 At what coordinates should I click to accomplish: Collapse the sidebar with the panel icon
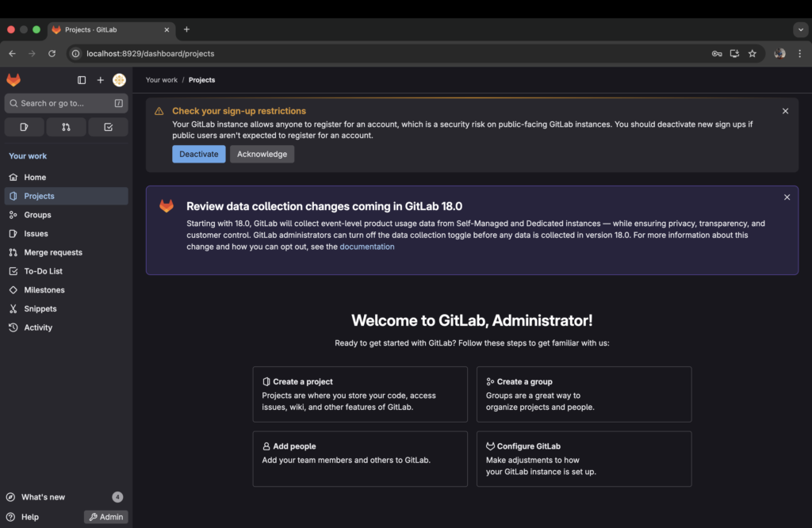point(82,79)
